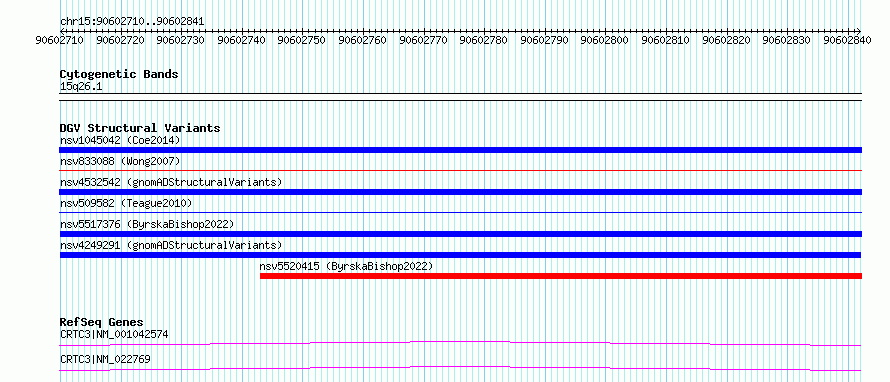Select ruler position 90602800
The height and width of the screenshot is (382, 890).
coord(605,40)
